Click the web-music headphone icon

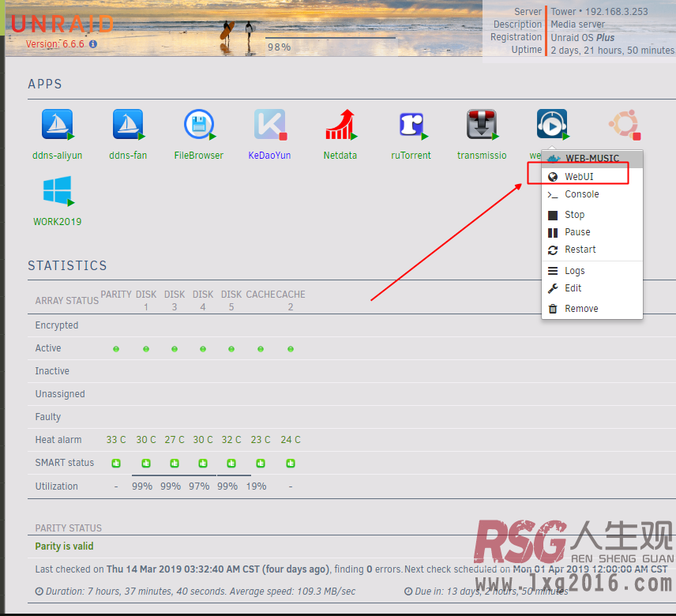click(x=552, y=124)
